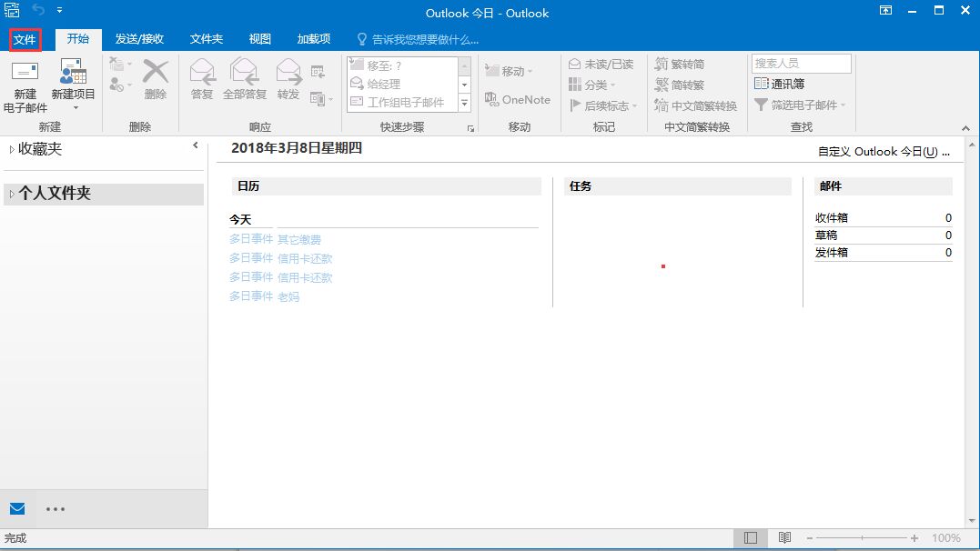Click the main pane scrollbar down arrow

(972, 520)
